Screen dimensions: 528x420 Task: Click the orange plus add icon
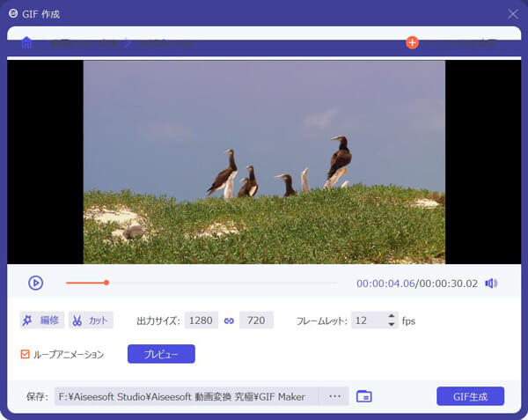412,42
